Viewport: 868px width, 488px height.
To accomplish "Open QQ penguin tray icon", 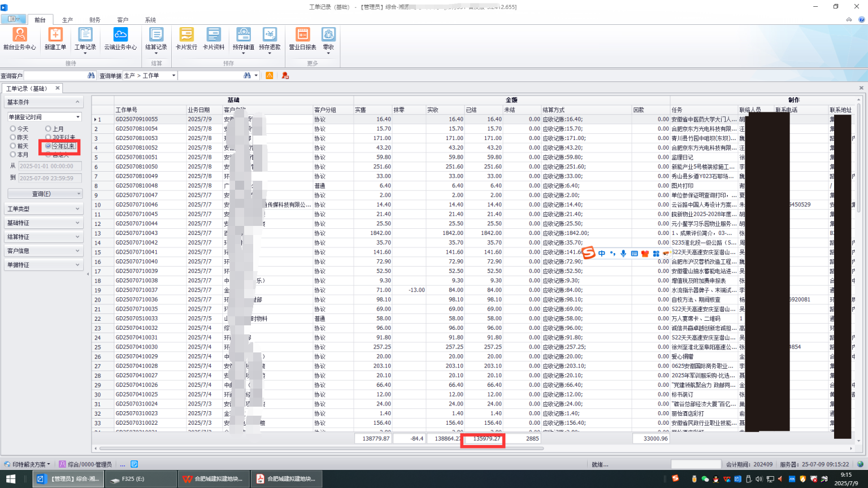I will pyautogui.click(x=716, y=479).
